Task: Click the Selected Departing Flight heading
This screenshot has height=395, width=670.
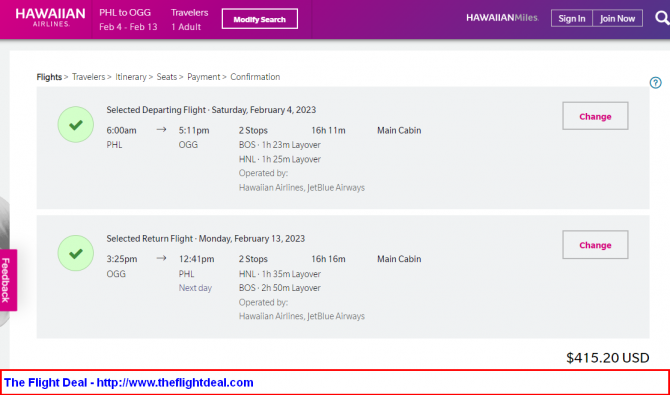Action: (x=211, y=110)
